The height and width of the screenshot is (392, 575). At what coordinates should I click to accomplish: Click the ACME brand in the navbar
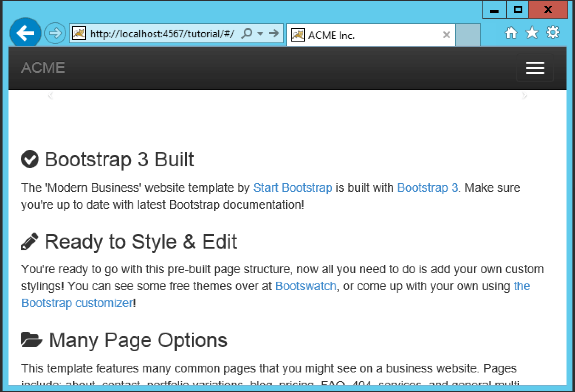[x=43, y=68]
